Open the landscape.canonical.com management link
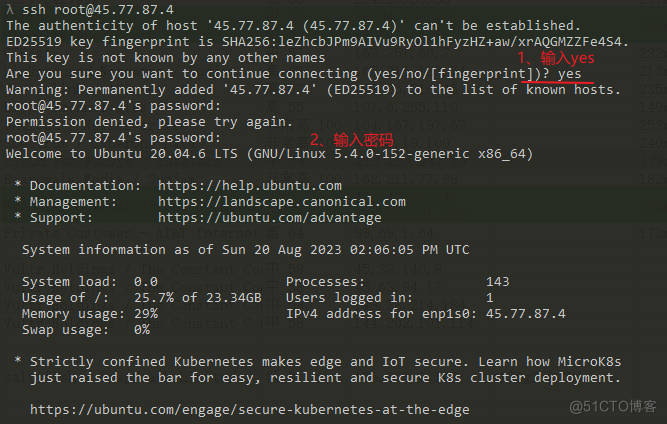 [281, 202]
